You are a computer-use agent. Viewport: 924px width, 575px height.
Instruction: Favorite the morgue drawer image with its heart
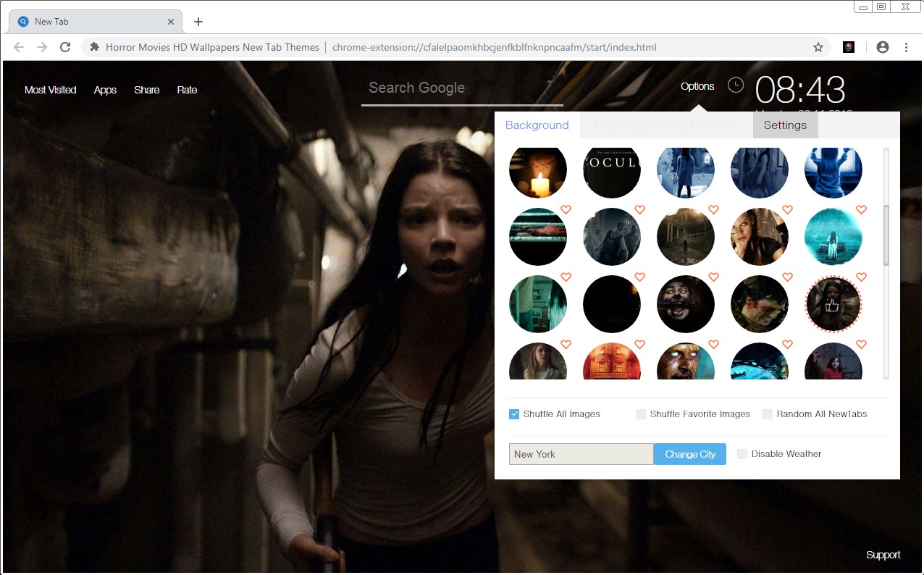pos(566,210)
